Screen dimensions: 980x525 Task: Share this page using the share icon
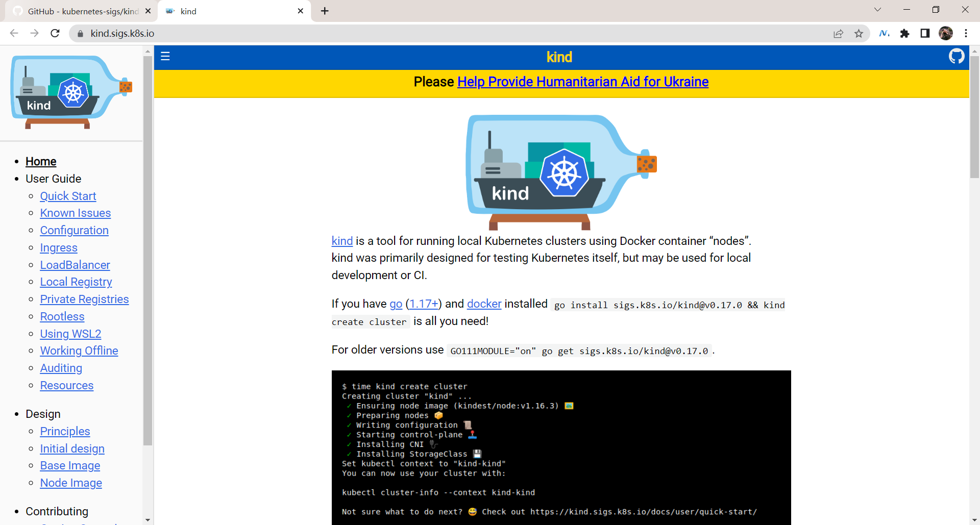coord(838,33)
